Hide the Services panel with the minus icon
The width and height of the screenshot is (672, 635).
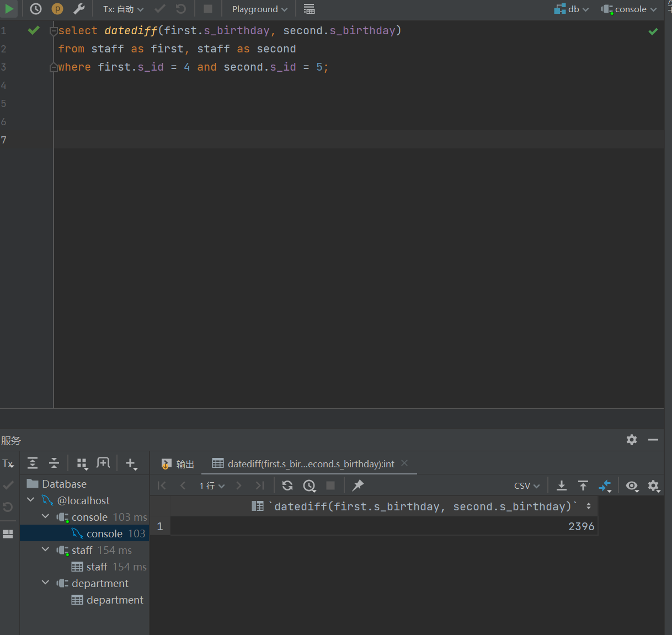click(x=653, y=440)
